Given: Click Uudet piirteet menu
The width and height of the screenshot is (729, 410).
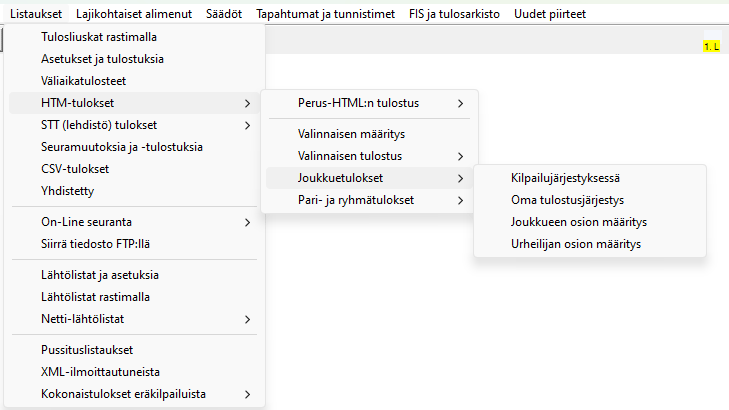Looking at the screenshot, I should pyautogui.click(x=549, y=14).
